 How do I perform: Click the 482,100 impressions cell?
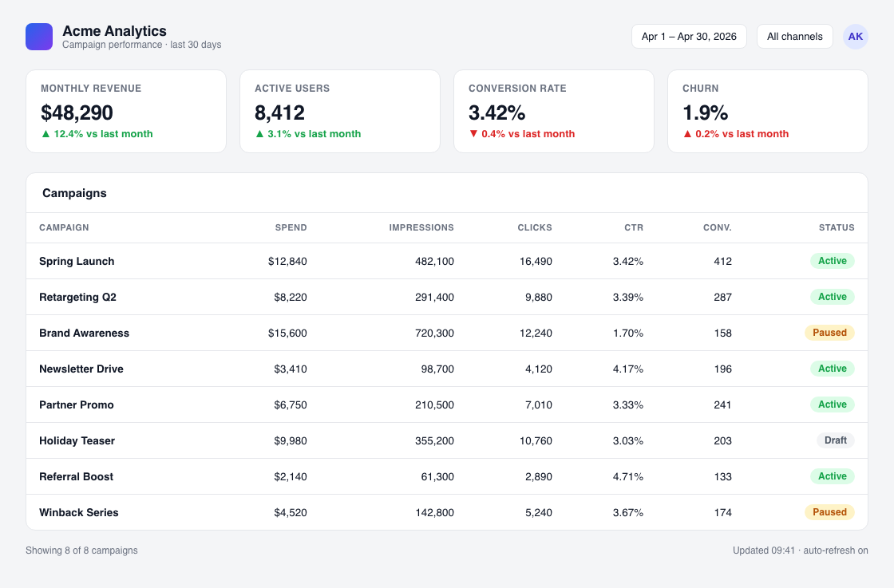click(434, 262)
